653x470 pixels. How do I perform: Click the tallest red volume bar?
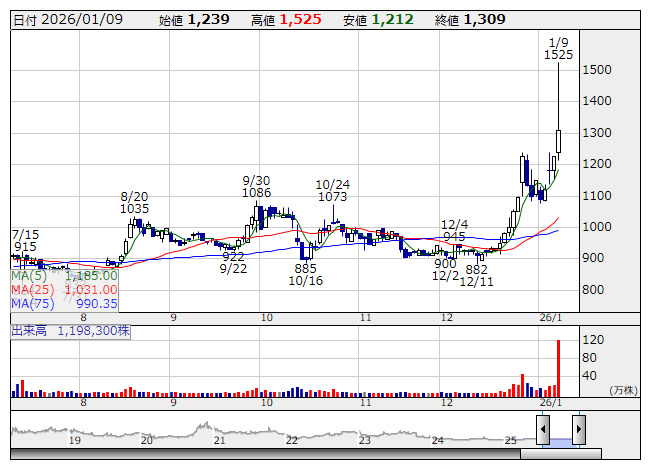(557, 367)
